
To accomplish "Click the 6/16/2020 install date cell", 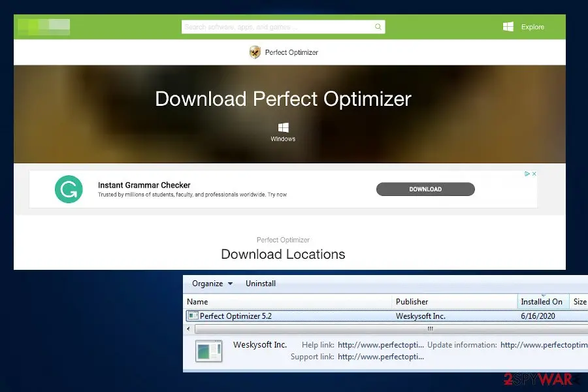I will coord(538,316).
